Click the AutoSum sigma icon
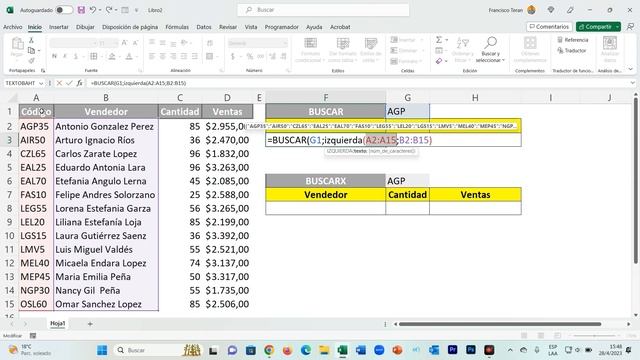 pyautogui.click(x=439, y=40)
